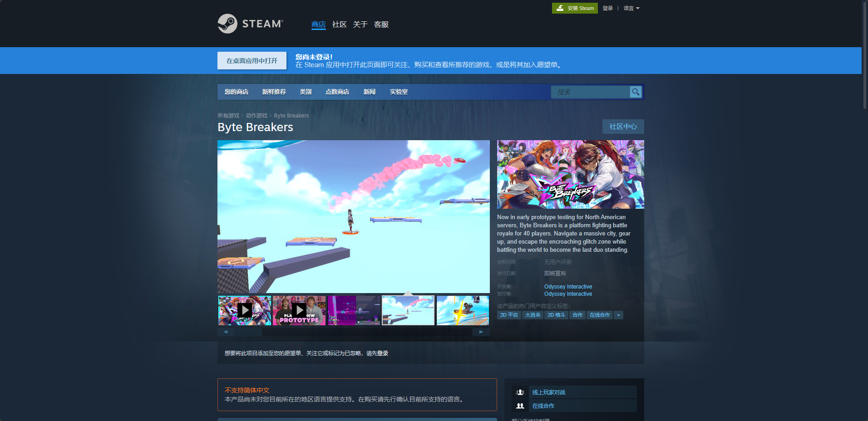Click the Byte Breakers header capsule image

pos(571,174)
